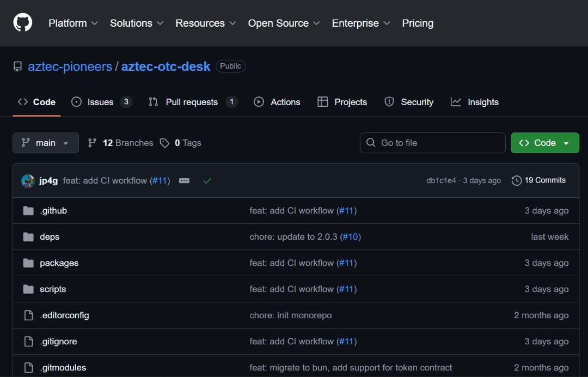Viewport: 588px width, 377px height.
Task: Go to the Pricing page
Action: pos(418,23)
